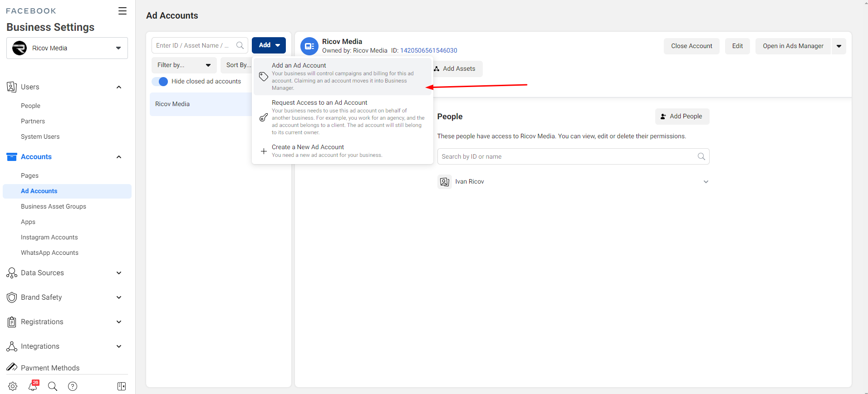Open Apps under Accounts
Screen dimensions: 868x394
pos(28,222)
